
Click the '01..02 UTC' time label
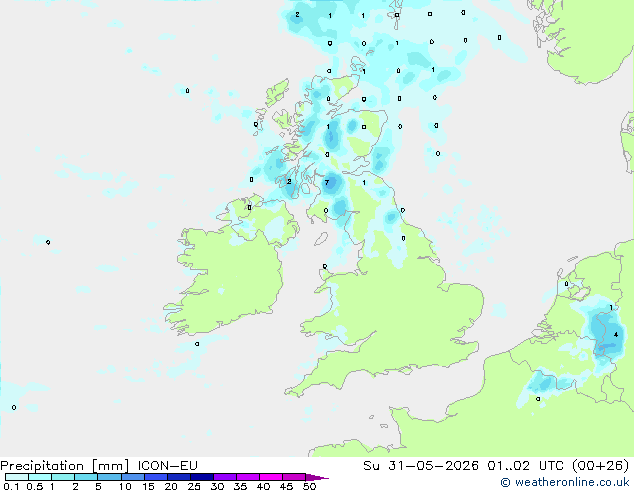click(527, 466)
